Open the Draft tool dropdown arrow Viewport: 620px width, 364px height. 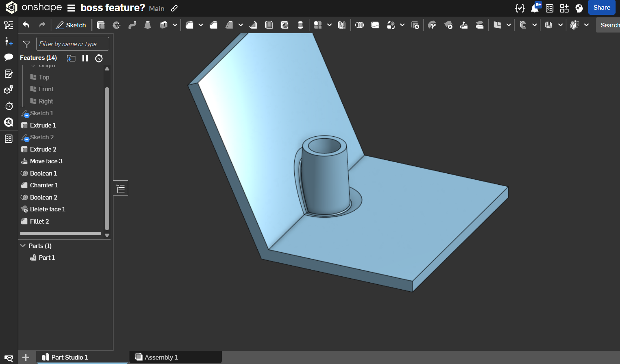pyautogui.click(x=241, y=25)
